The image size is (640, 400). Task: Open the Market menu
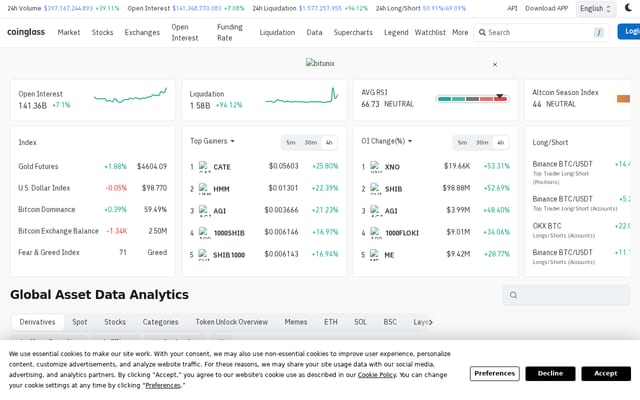click(69, 32)
